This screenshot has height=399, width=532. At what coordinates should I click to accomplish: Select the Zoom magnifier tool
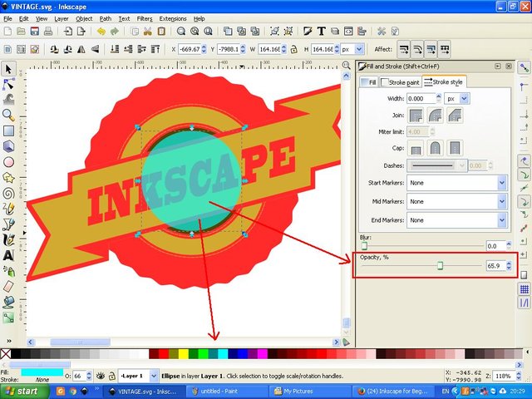coord(8,116)
